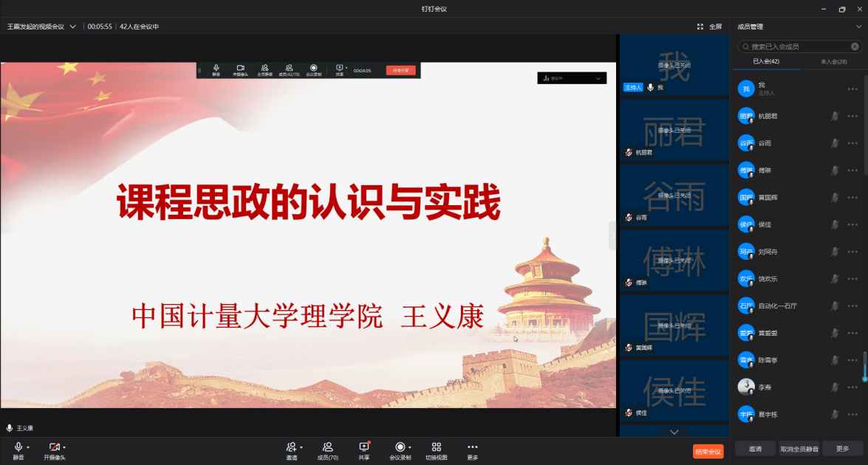Click the 搜索已入会成员 search field
This screenshot has width=868, height=465.
[799, 46]
